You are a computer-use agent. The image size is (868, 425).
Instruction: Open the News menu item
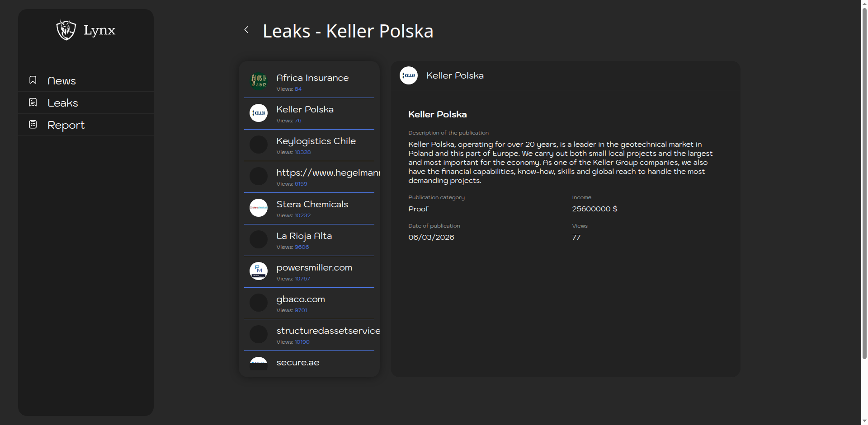pyautogui.click(x=61, y=81)
